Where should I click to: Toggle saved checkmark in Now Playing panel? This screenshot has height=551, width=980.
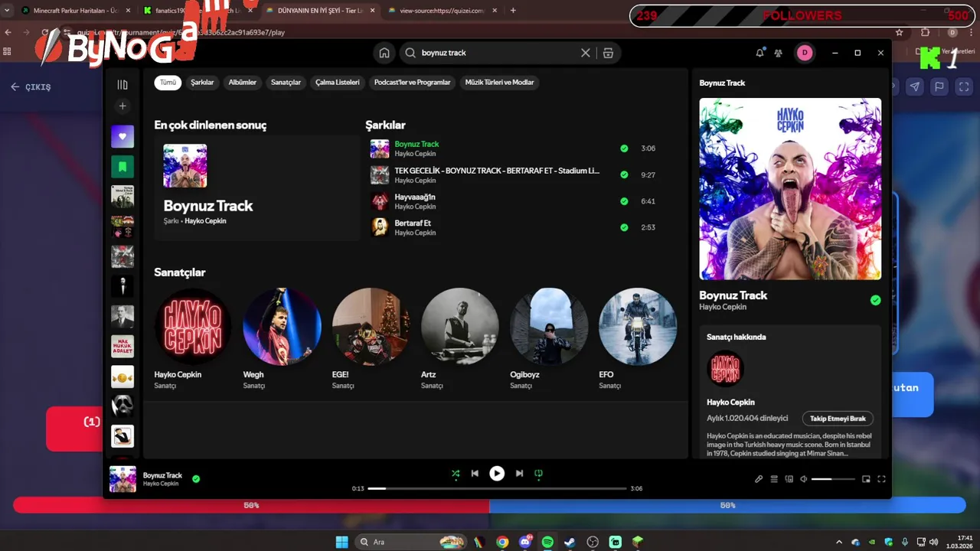(875, 300)
